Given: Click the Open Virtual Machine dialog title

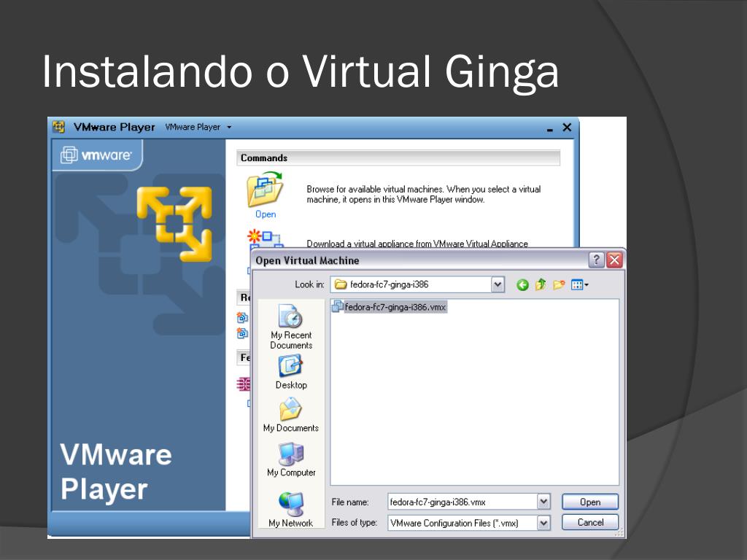Looking at the screenshot, I should click(x=307, y=260).
